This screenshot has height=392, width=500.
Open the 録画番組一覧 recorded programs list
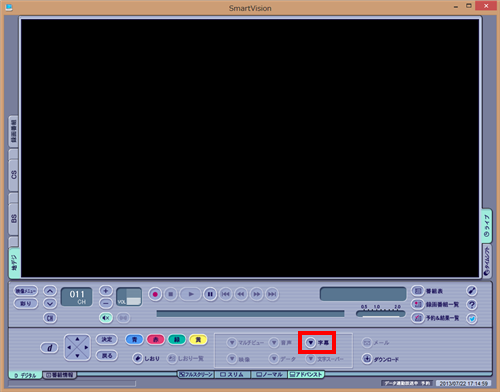417,304
